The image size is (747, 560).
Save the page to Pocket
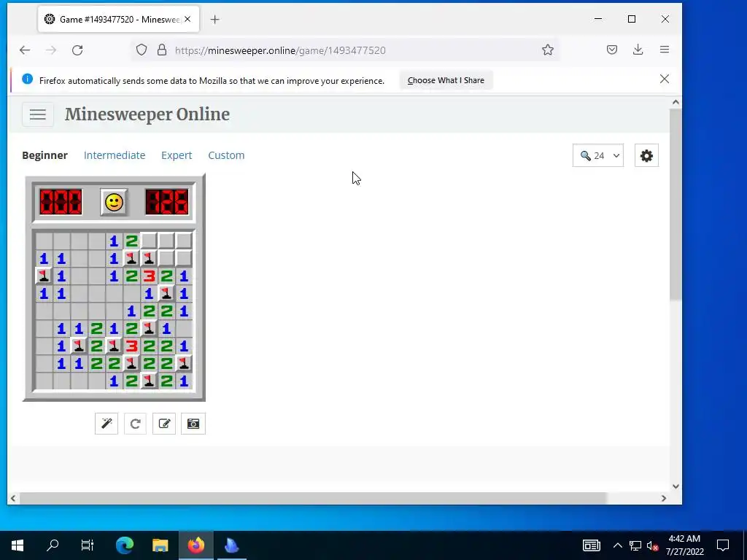point(612,50)
